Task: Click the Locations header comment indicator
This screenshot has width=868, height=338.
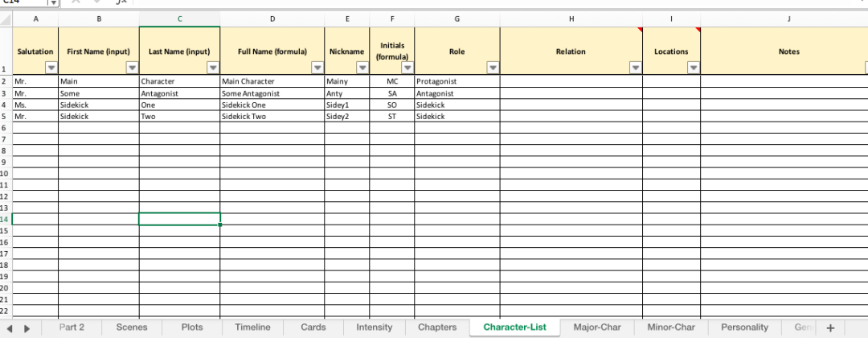Action: click(x=698, y=29)
